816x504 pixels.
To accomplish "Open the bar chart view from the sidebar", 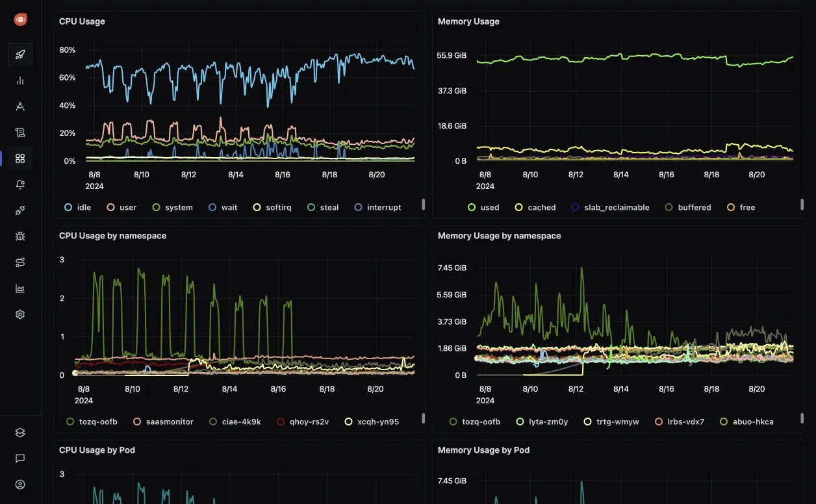I will pos(19,81).
